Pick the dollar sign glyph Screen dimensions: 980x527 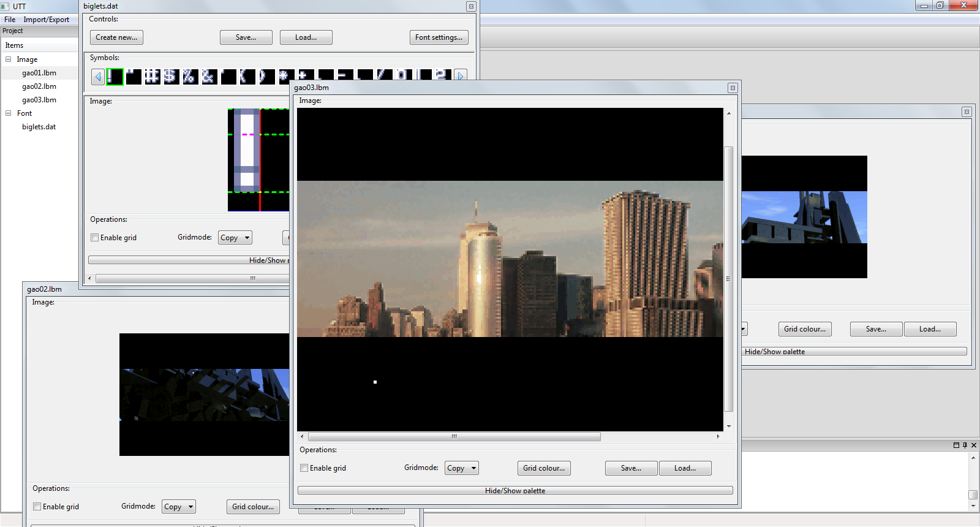click(171, 77)
